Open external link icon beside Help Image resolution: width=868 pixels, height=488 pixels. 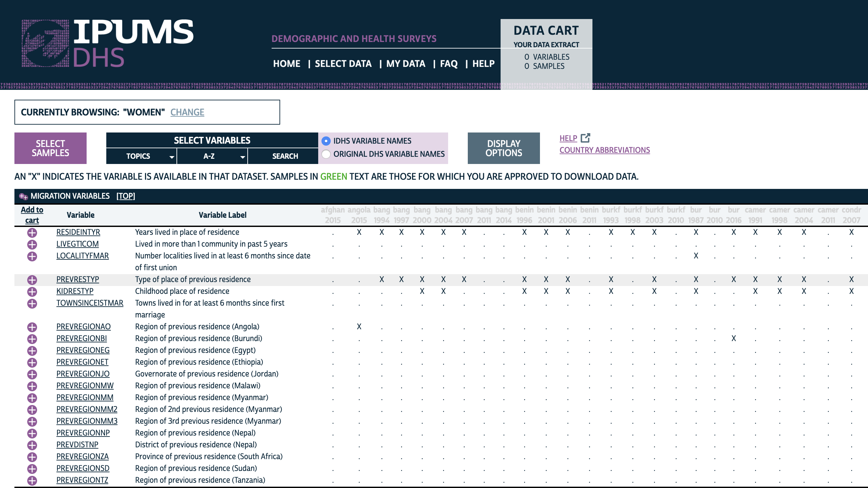coord(585,138)
